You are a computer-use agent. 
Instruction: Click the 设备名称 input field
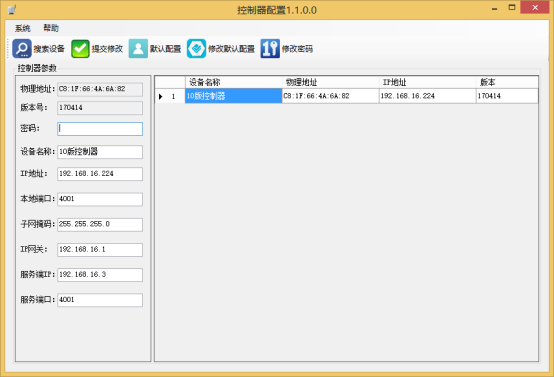(x=100, y=152)
